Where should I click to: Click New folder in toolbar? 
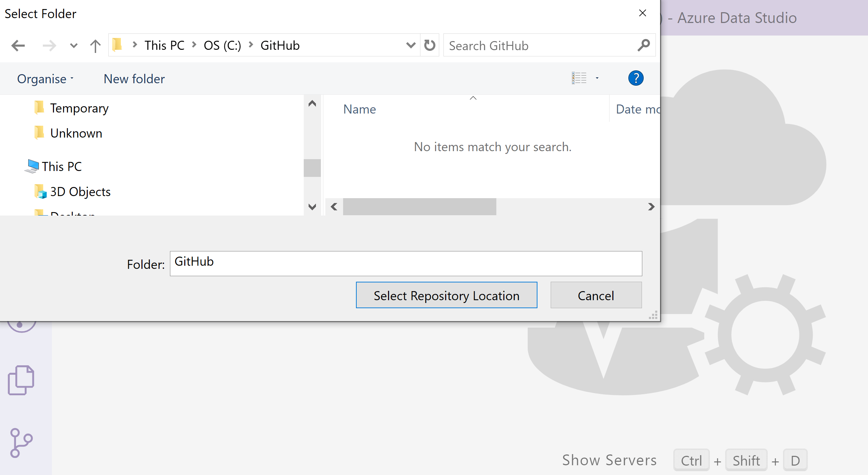pyautogui.click(x=134, y=79)
